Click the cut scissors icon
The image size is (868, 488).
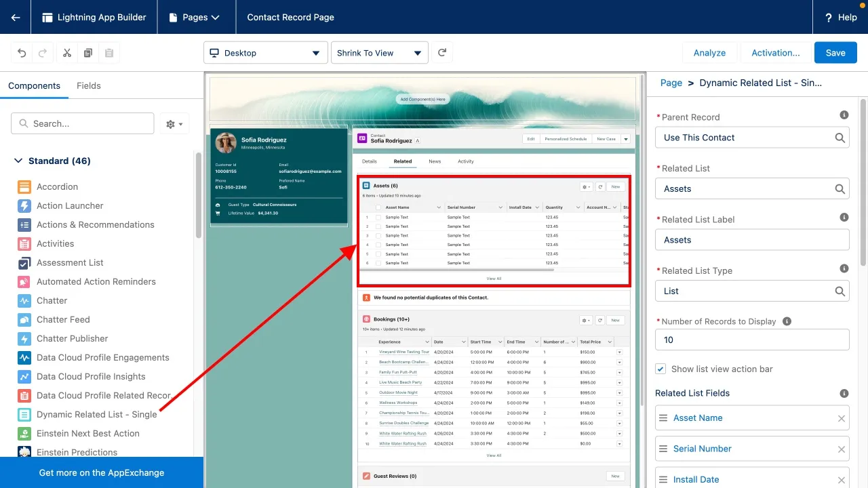[67, 53]
